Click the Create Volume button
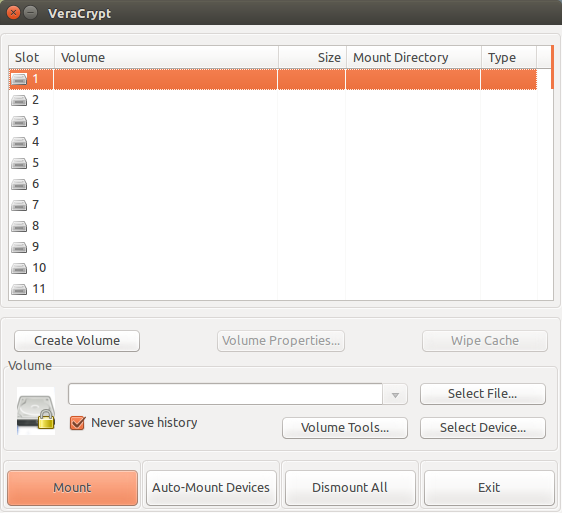 point(77,341)
